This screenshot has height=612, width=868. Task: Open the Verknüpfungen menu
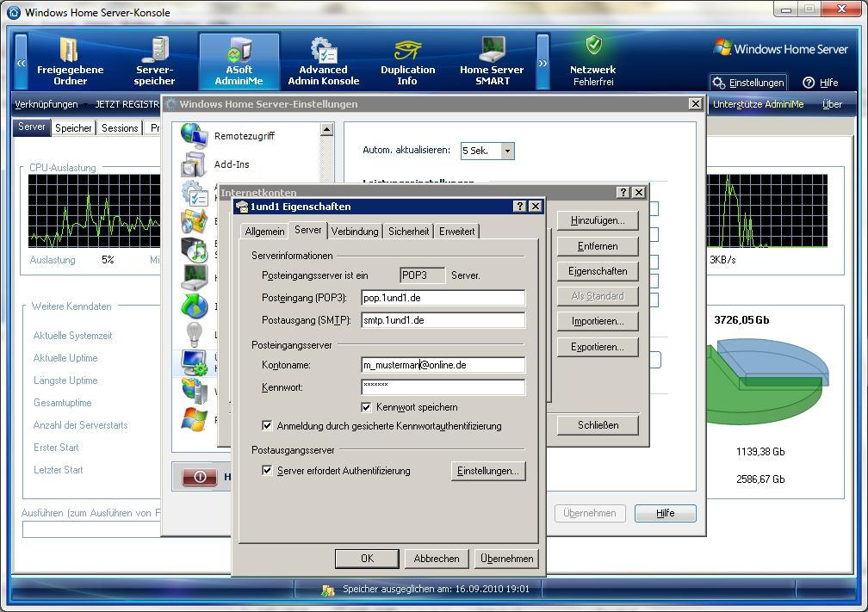click(46, 104)
